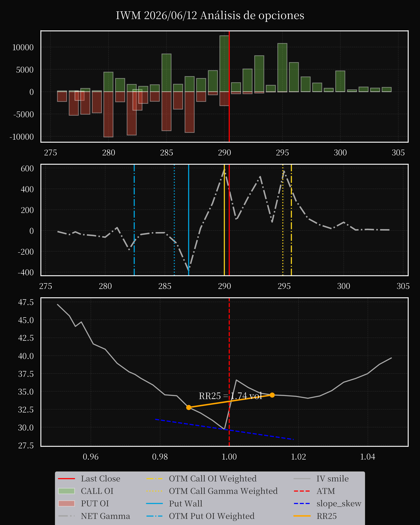The width and height of the screenshot is (420, 525).
Task: Click the green call OI bar at strike 295
Action: [x=282, y=67]
